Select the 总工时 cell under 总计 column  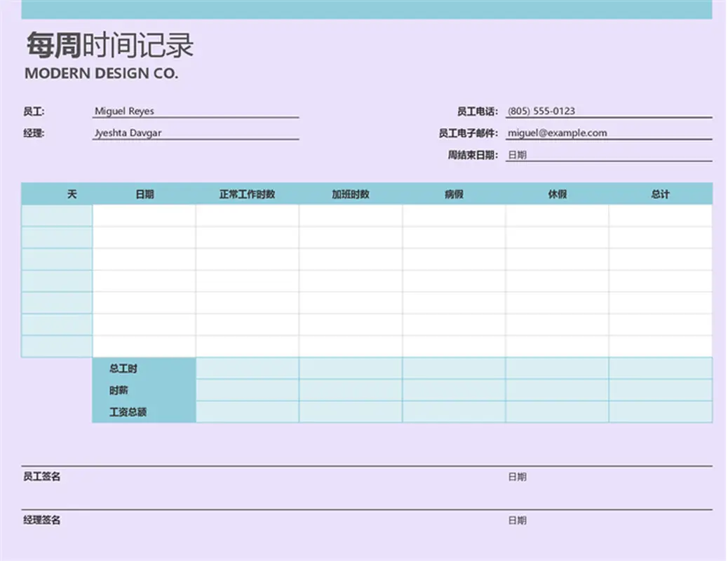(x=660, y=369)
